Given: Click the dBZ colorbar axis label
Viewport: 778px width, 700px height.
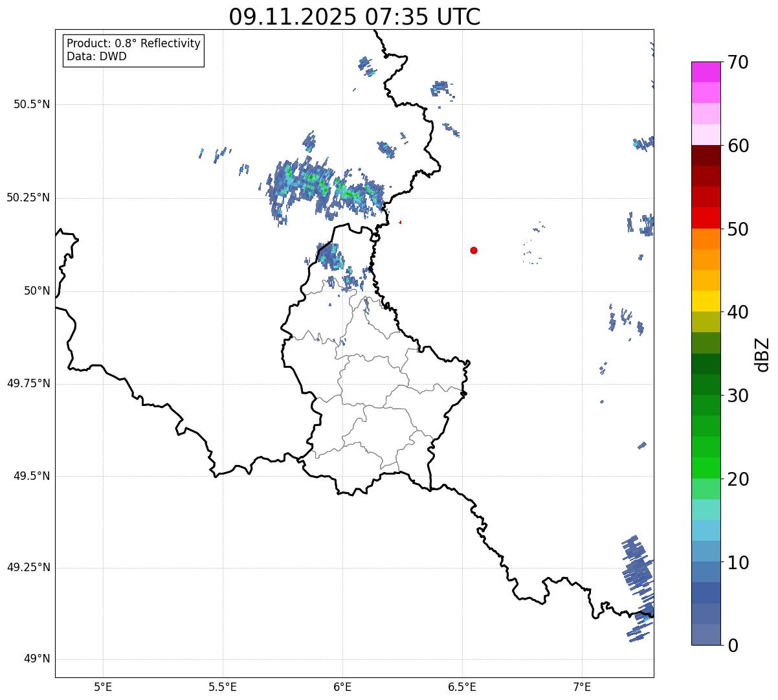Looking at the screenshot, I should coord(763,354).
